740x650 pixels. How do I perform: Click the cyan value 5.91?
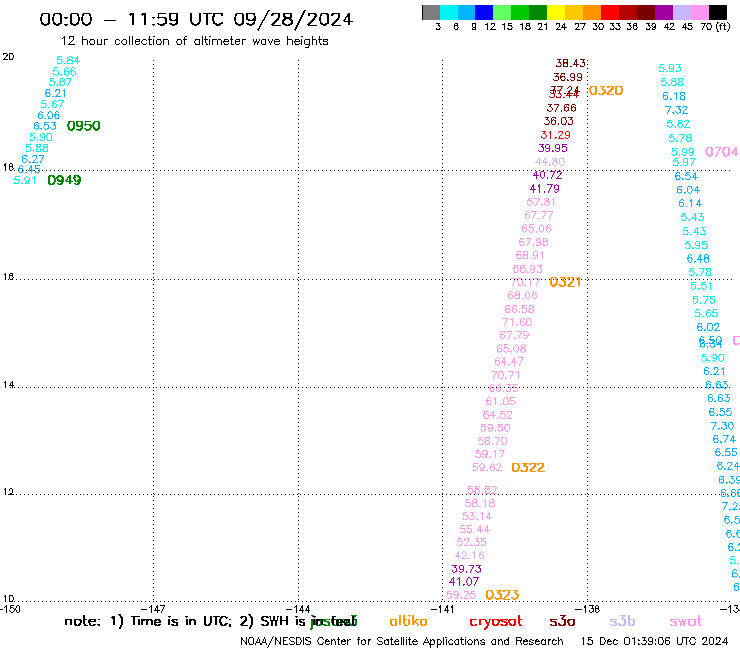pos(25,181)
